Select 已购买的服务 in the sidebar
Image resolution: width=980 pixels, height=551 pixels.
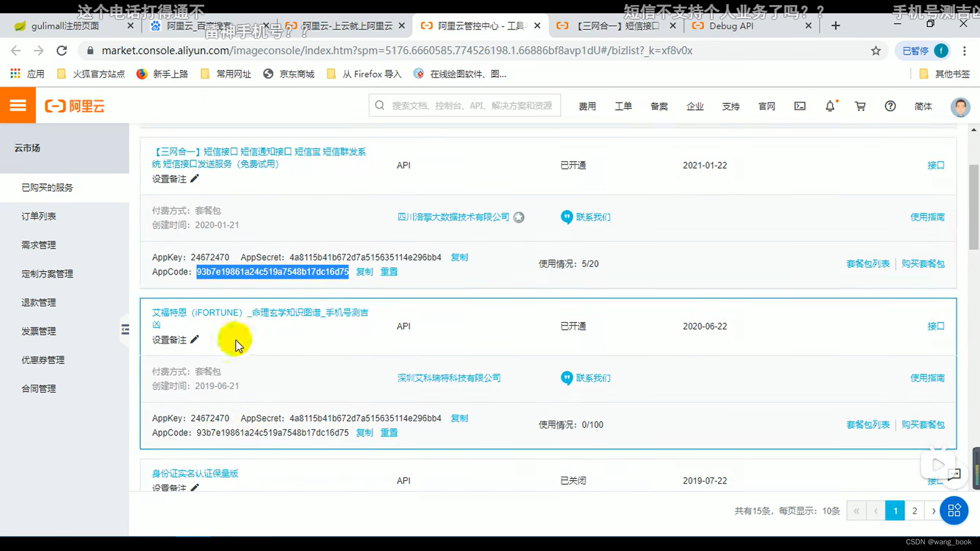(x=64, y=188)
